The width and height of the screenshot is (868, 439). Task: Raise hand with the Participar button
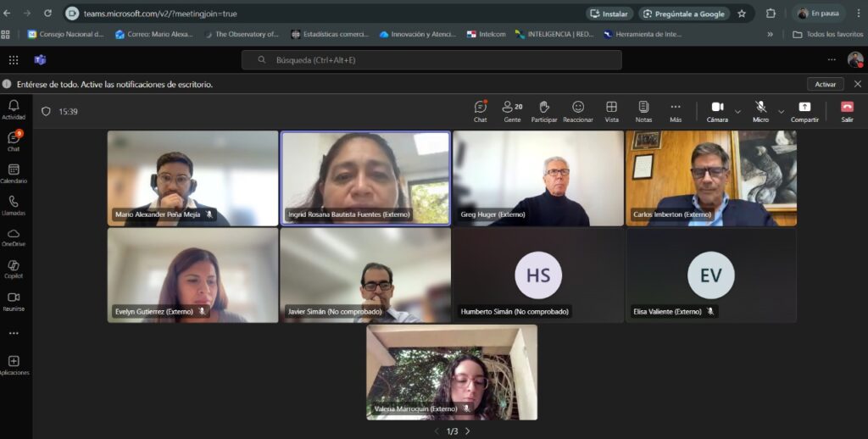pos(544,110)
